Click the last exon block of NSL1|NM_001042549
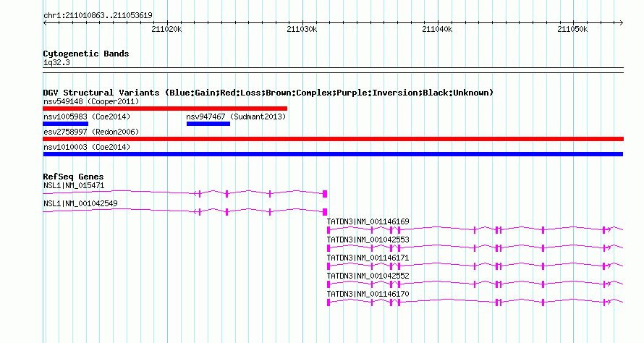644x343 pixels. (x=325, y=212)
